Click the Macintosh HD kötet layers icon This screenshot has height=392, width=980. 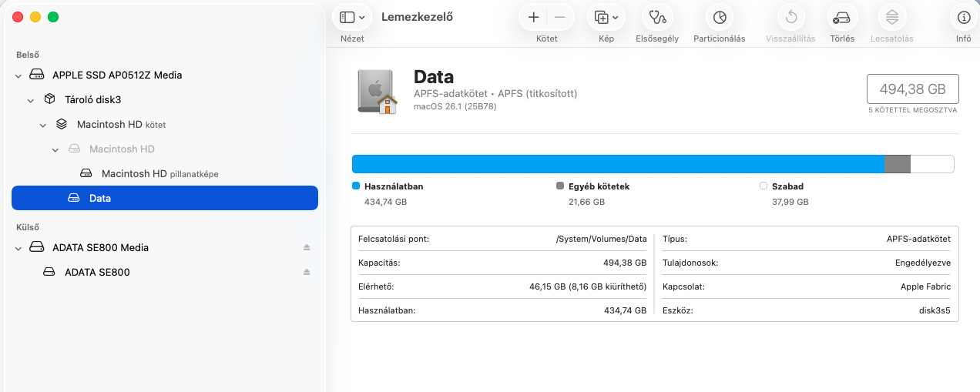point(62,124)
